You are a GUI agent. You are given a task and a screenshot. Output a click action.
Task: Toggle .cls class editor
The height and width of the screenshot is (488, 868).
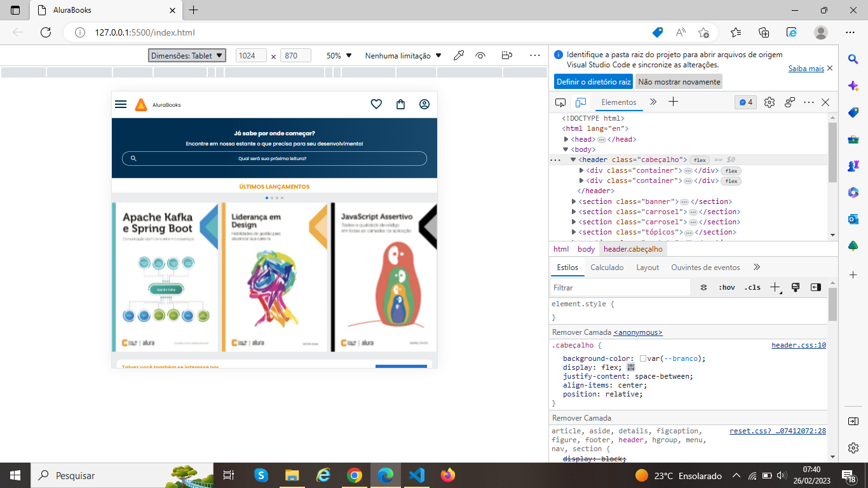click(x=752, y=287)
